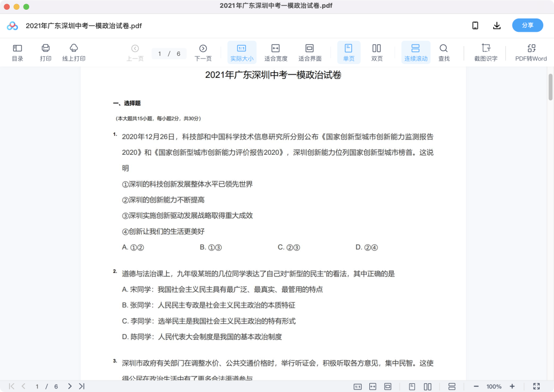
Task: Open the 查找 search tool
Action: [x=444, y=53]
